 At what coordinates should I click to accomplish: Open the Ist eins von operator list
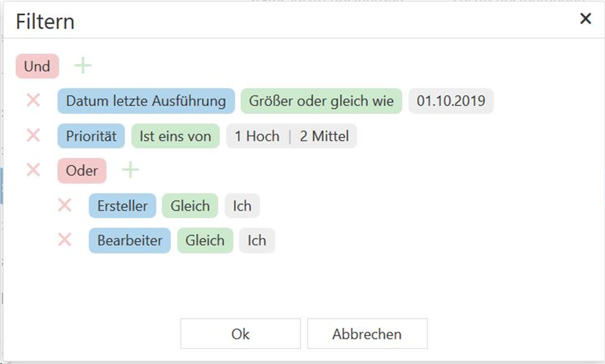tap(175, 137)
